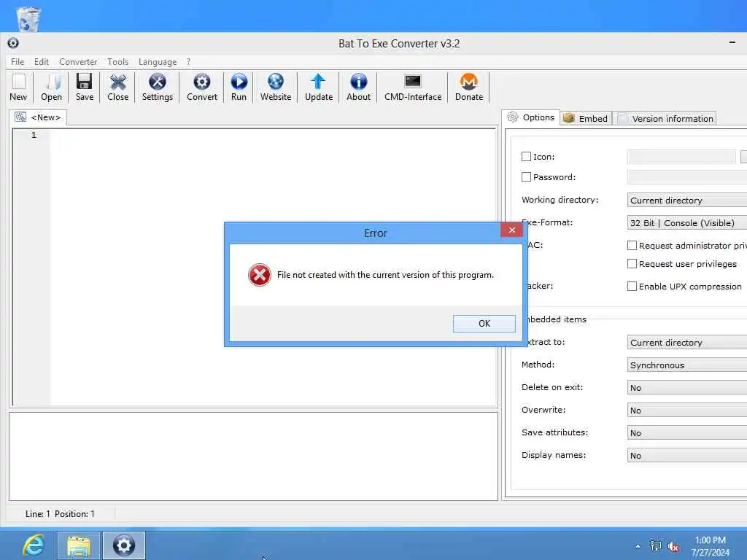
Task: Close the Error dialog with the X
Action: (511, 230)
